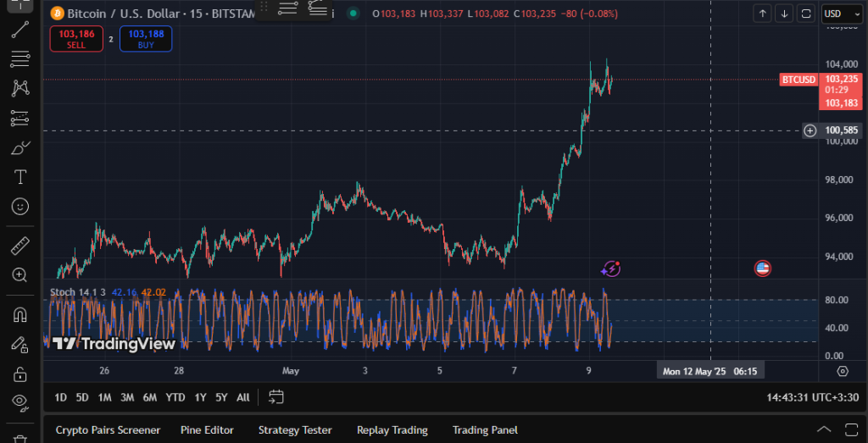
Task: Open the Go to date calendar
Action: pyautogui.click(x=276, y=397)
